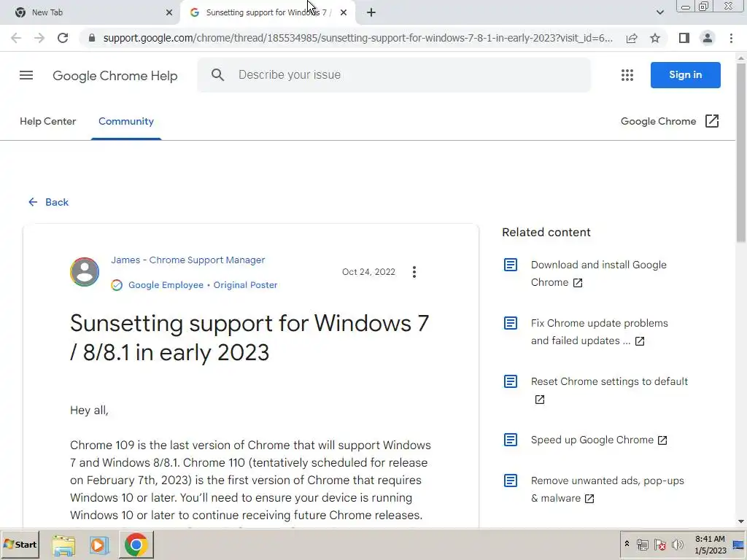This screenshot has width=747, height=560.
Task: Click the Oct 24, 2022 post date
Action: coord(368,272)
